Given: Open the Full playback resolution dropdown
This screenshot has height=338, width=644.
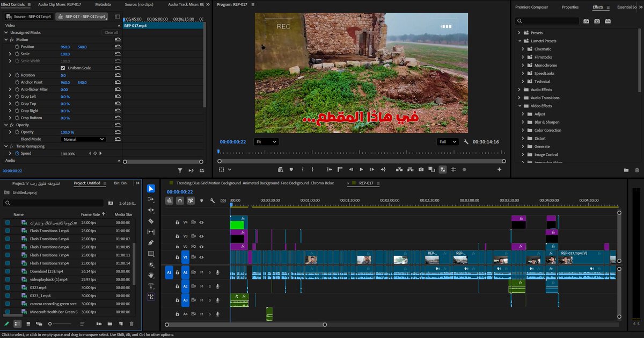Looking at the screenshot, I should [x=448, y=142].
